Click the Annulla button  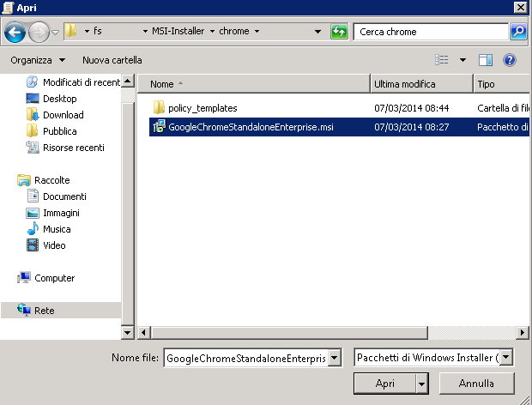point(476,384)
